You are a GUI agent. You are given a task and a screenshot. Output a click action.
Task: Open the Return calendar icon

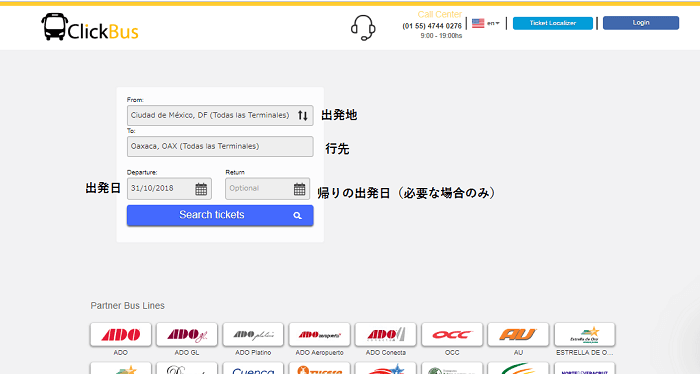tap(300, 189)
